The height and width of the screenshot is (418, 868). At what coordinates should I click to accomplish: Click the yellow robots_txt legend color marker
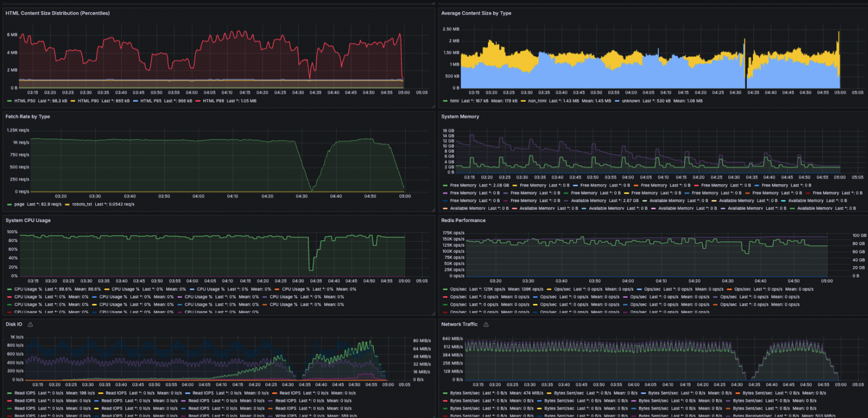67,204
